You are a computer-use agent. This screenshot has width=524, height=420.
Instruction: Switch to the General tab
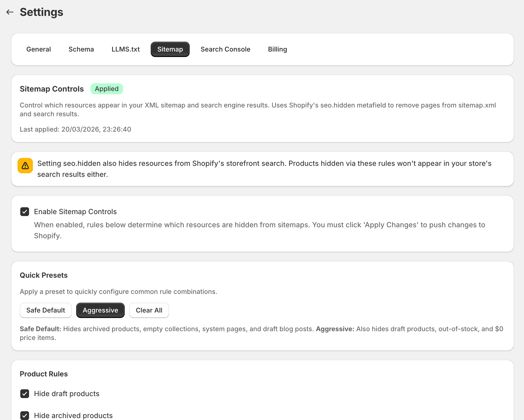tap(38, 49)
